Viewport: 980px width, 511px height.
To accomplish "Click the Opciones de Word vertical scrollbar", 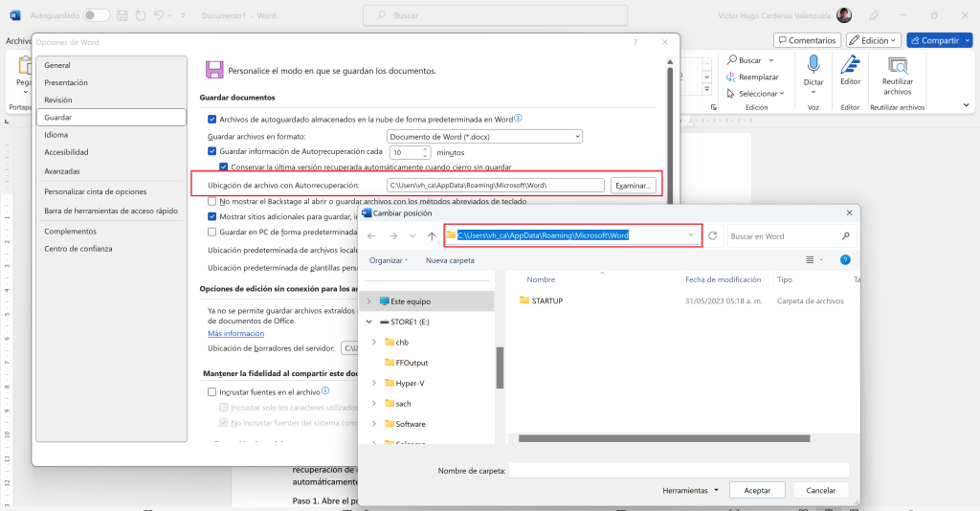I will point(669,134).
